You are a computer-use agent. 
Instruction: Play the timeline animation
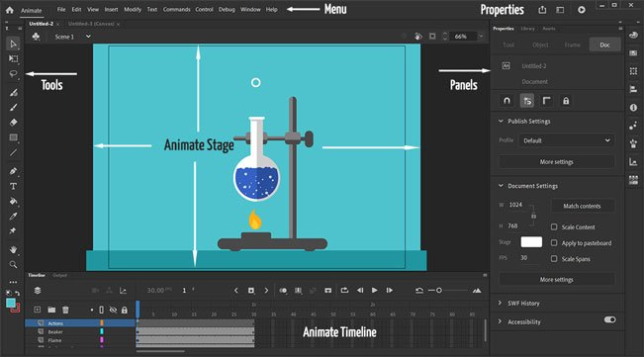click(x=375, y=291)
